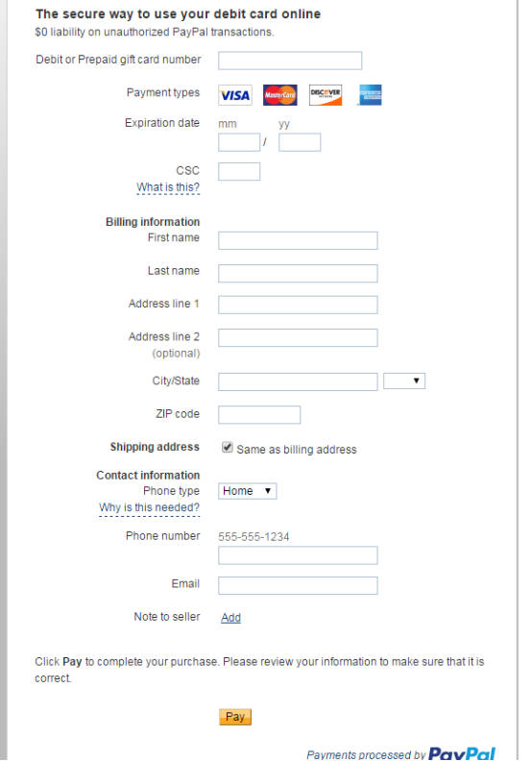Open Why is this needed? link
The height and width of the screenshot is (761, 532).
150,507
